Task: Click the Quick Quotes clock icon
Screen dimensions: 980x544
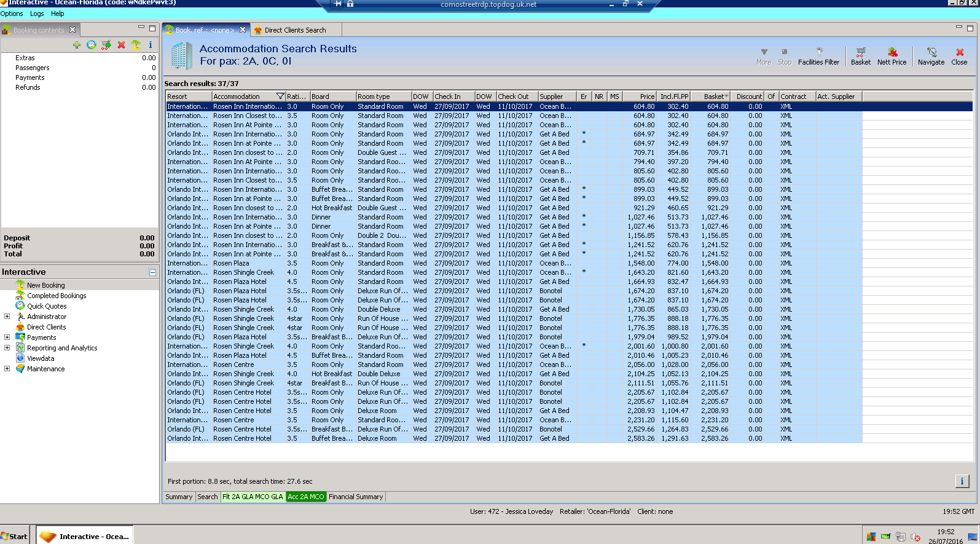Action: pos(20,306)
